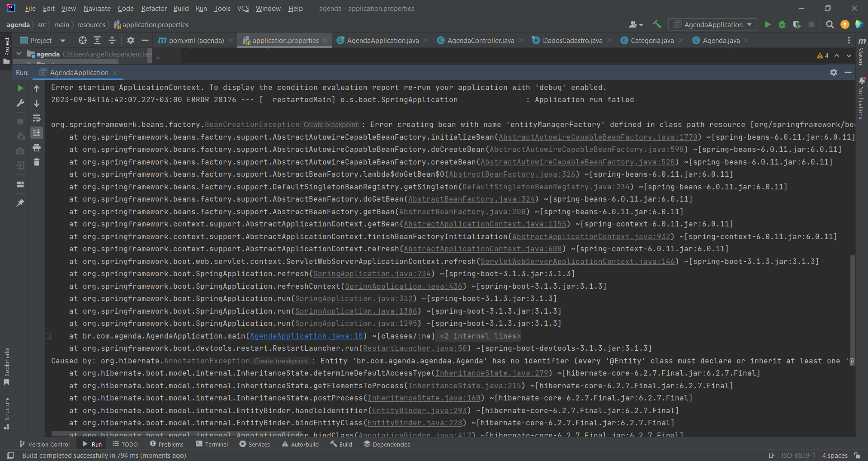Run with coverage from the toolbar
The height and width of the screenshot is (461, 868).
(797, 24)
